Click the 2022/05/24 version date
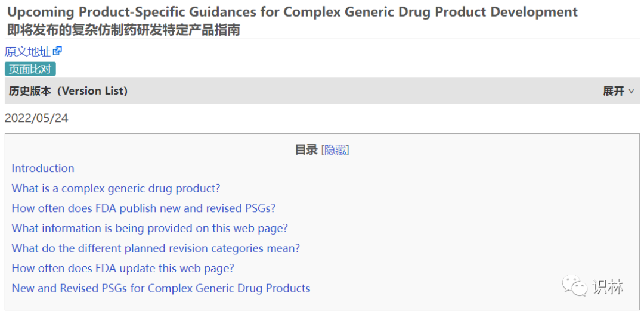Image resolution: width=644 pixels, height=315 pixels. [x=36, y=118]
